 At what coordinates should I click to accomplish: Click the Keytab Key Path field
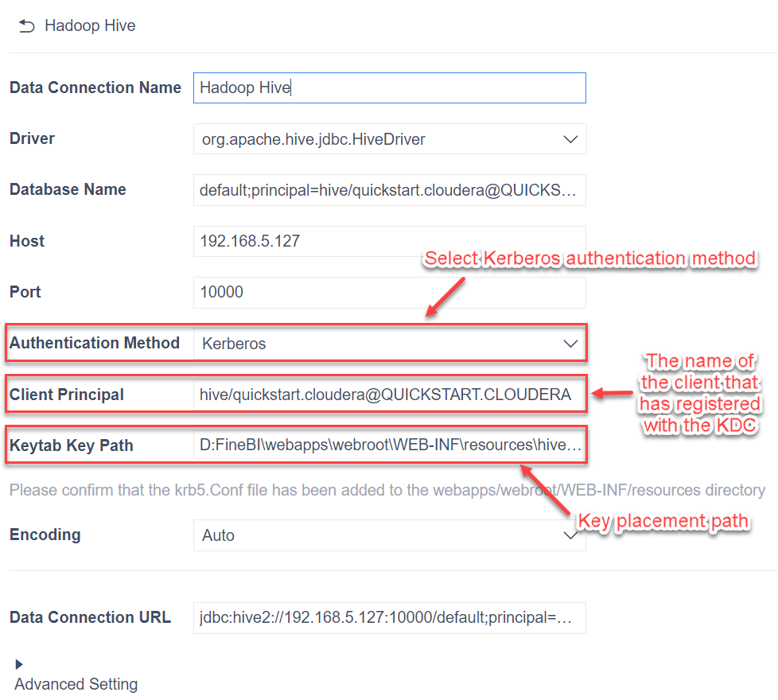click(390, 445)
